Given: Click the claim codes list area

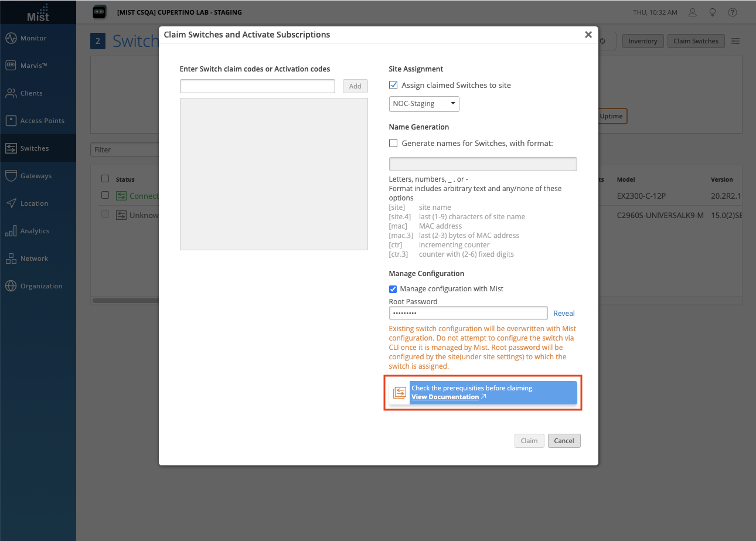Looking at the screenshot, I should pyautogui.click(x=274, y=174).
